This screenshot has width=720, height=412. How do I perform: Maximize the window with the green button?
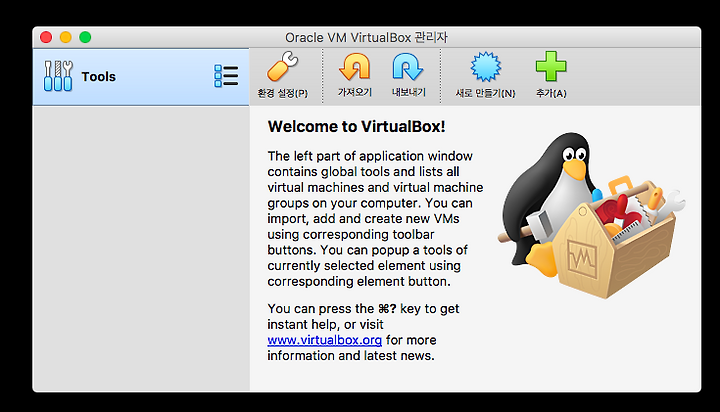point(85,37)
